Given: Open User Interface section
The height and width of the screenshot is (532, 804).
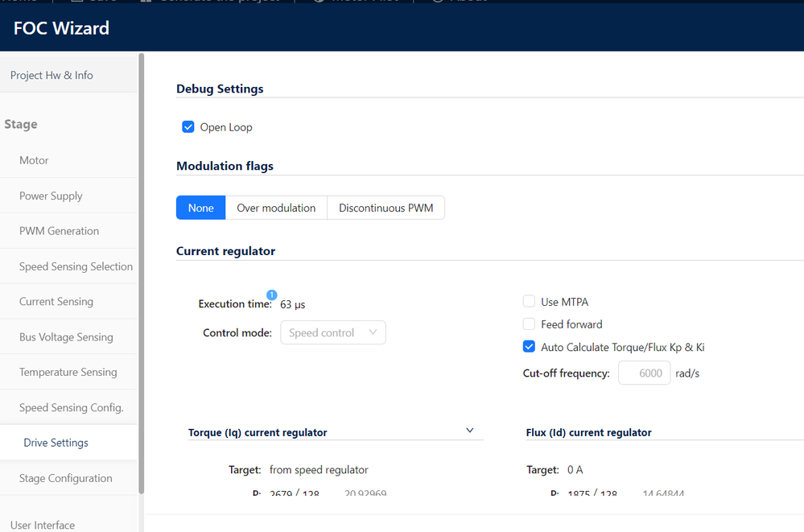Looking at the screenshot, I should coord(43,525).
